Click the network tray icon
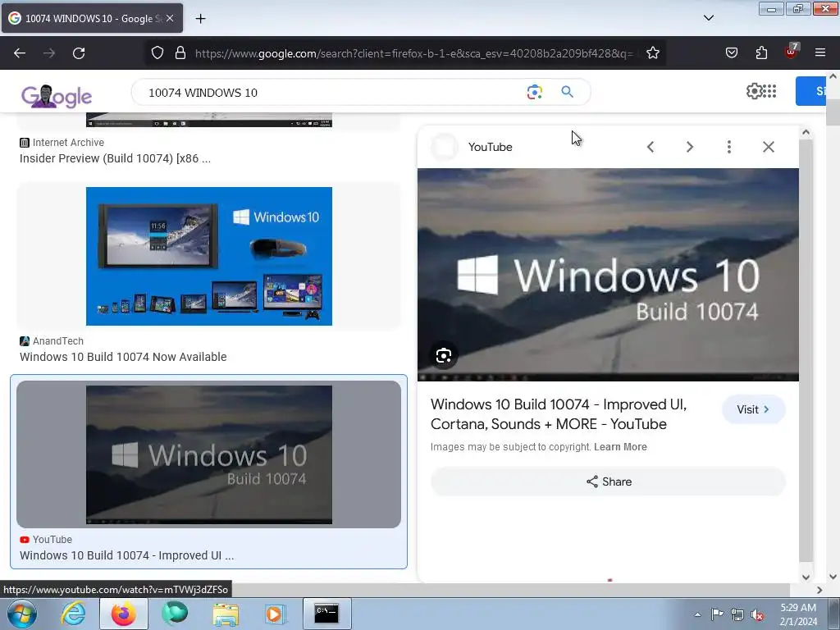Viewport: 840px width, 630px height. point(737,614)
